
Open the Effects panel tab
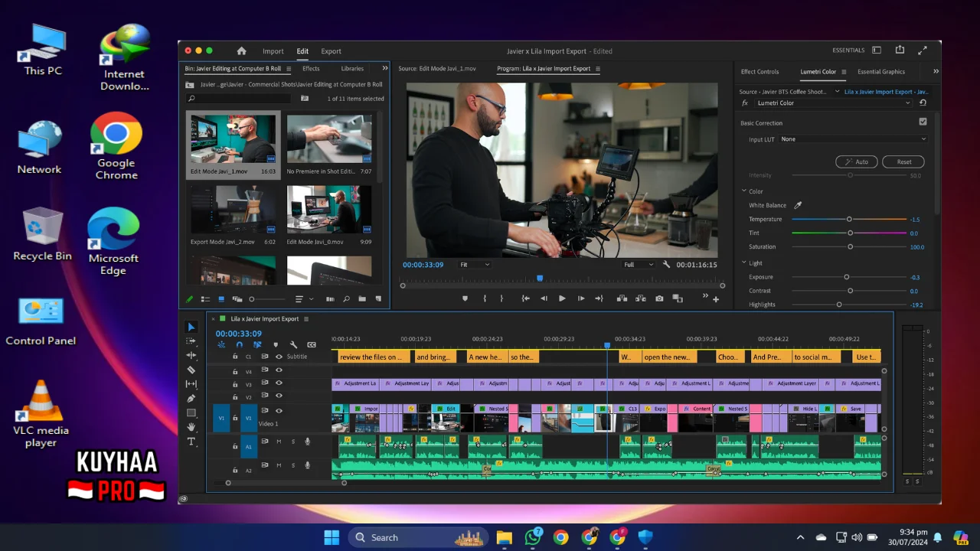(311, 69)
